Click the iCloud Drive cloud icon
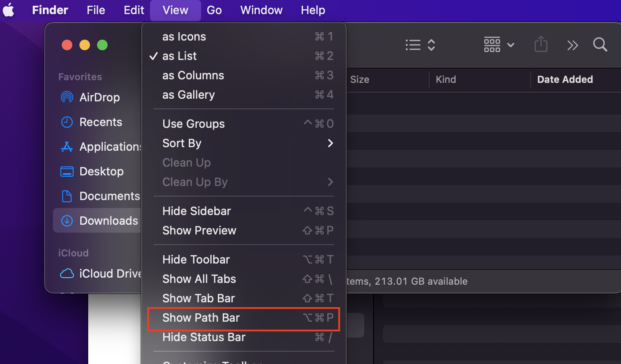This screenshot has width=621, height=364. 67,274
